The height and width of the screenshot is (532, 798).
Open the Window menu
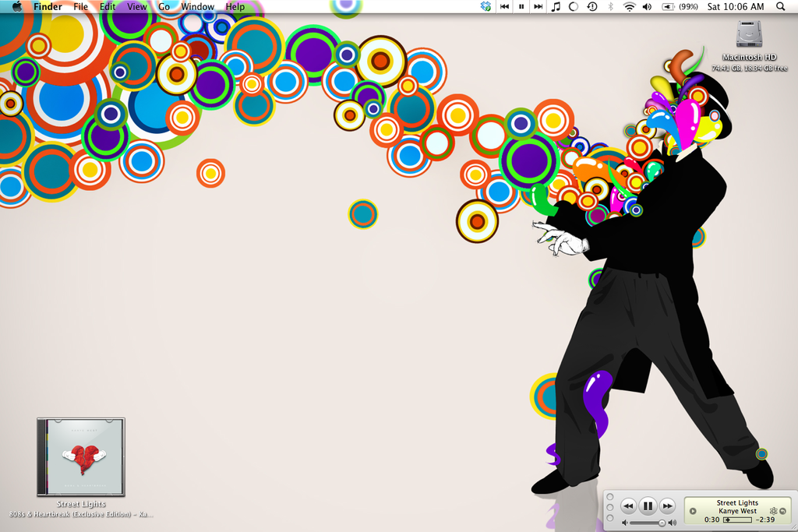[197, 6]
